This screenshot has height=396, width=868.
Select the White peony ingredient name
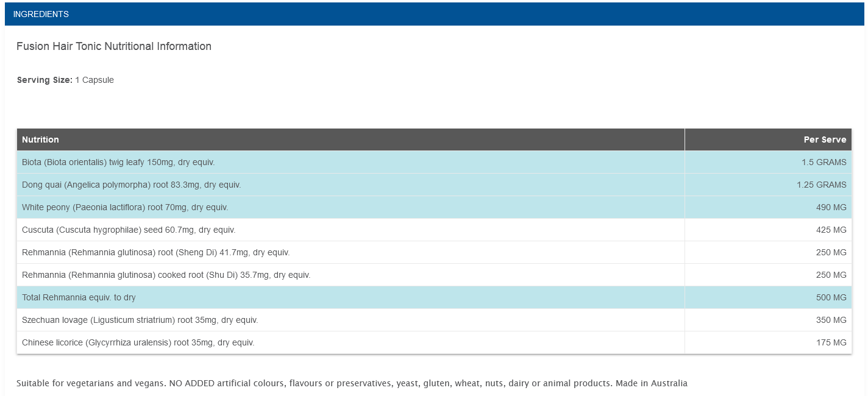[125, 207]
